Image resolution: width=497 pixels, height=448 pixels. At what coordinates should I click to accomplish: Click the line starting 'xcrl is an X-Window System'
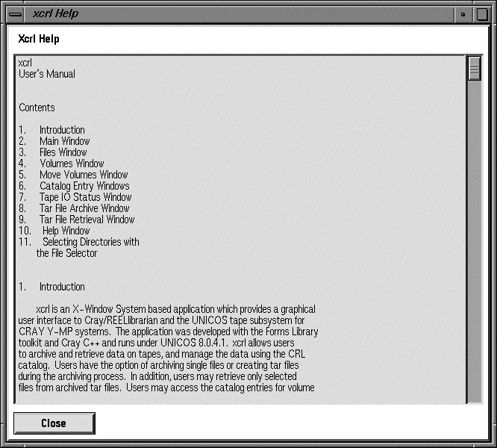175,309
